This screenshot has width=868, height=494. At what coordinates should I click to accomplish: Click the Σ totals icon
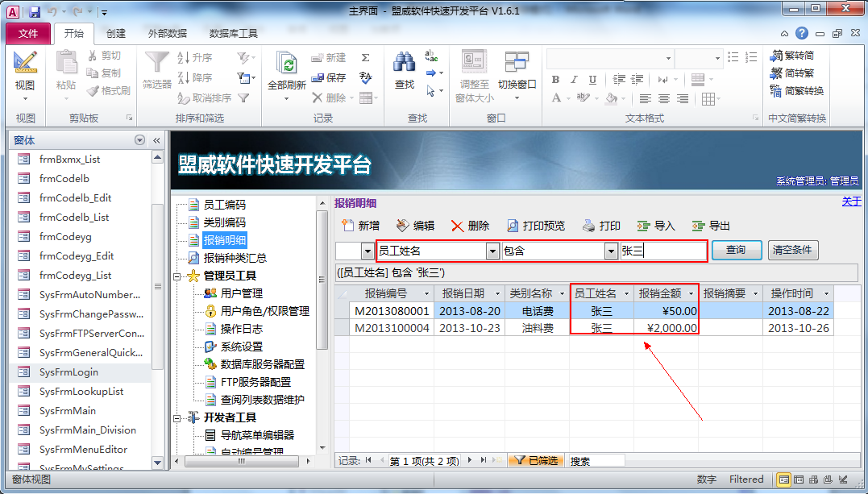click(x=365, y=57)
